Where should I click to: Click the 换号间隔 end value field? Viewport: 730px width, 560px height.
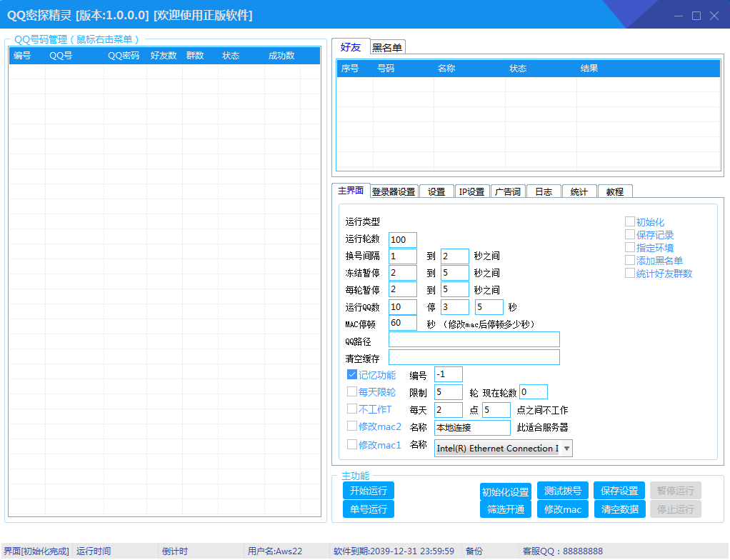click(455, 256)
